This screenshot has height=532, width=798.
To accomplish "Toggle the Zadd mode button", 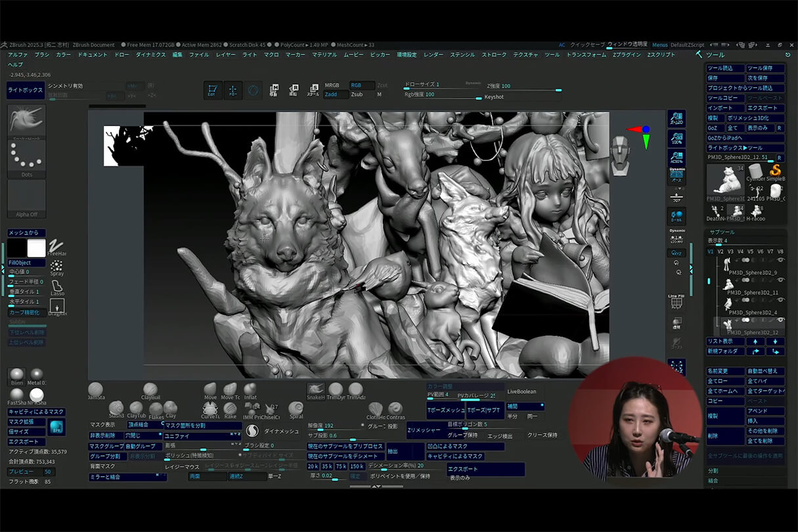I will (x=331, y=95).
